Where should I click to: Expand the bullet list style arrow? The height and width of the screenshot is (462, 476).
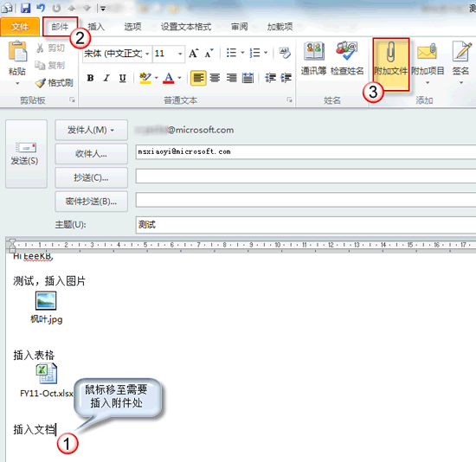tap(242, 53)
